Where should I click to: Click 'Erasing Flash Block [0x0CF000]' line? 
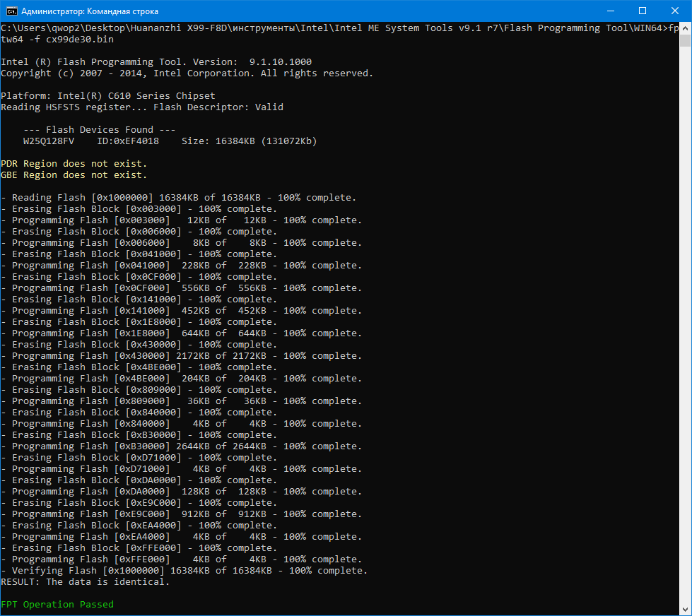pos(139,277)
